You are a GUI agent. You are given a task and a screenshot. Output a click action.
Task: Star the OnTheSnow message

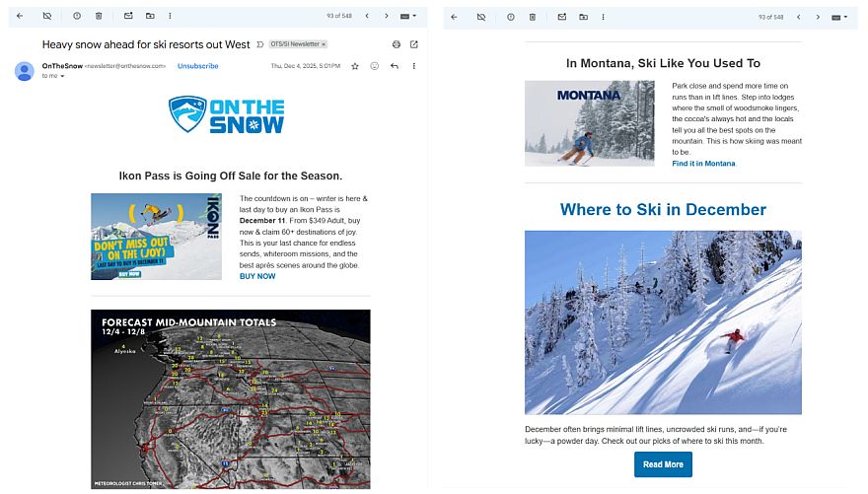355,66
